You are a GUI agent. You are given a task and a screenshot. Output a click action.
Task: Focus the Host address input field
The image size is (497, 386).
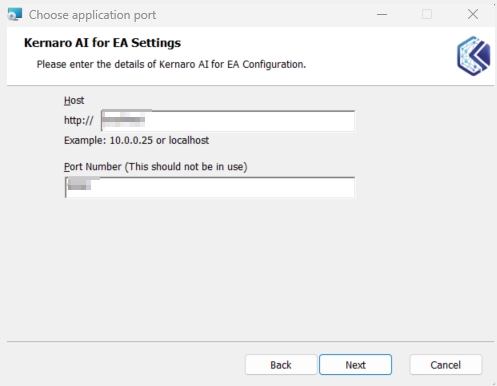point(228,121)
